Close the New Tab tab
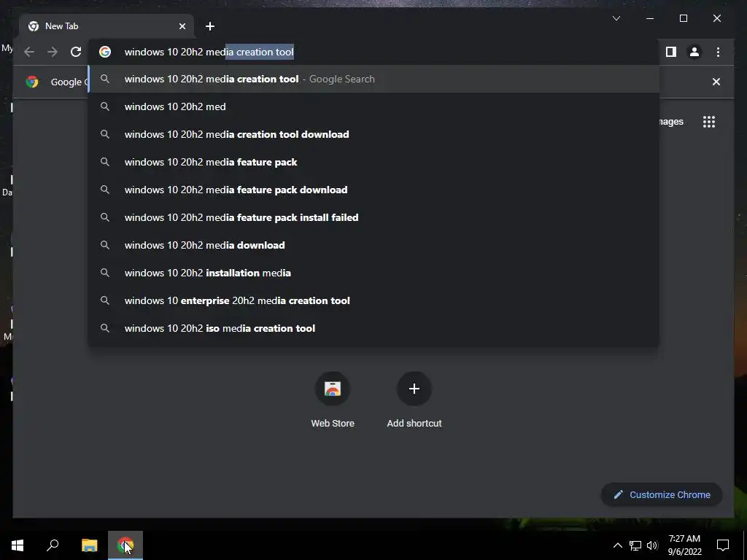 pyautogui.click(x=182, y=26)
